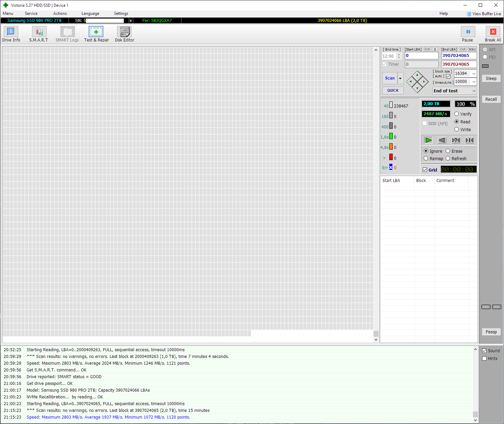This screenshot has height=424, width=504.
Task: Open the Service menu
Action: tap(31, 13)
